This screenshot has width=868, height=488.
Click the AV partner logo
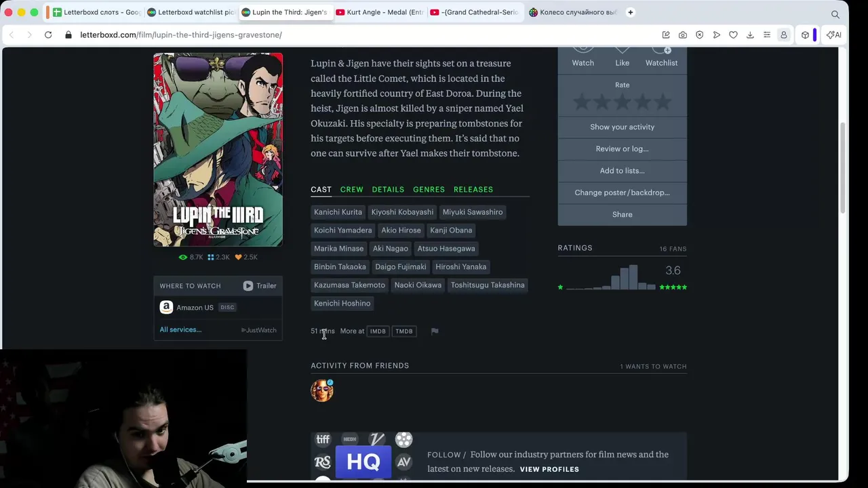[404, 462]
